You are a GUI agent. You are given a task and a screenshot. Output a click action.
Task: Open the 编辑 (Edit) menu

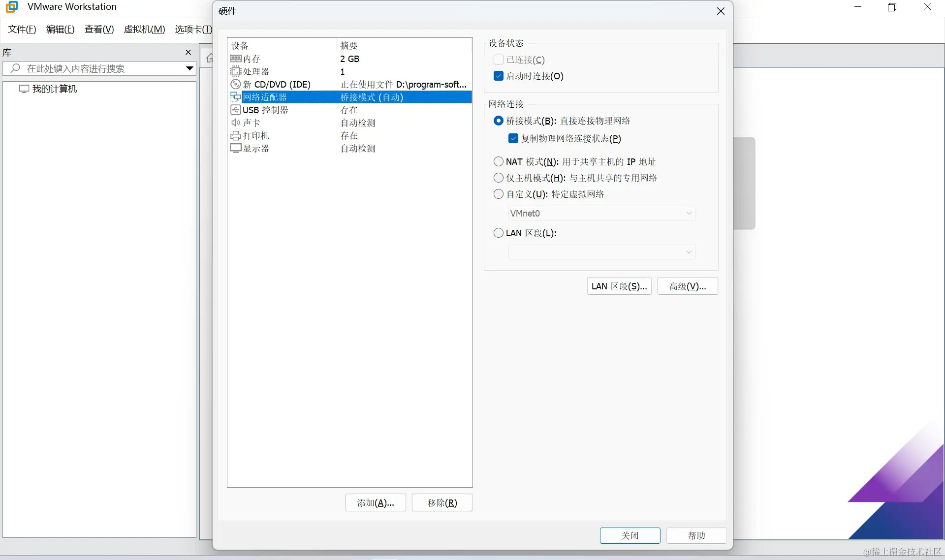[x=60, y=30]
